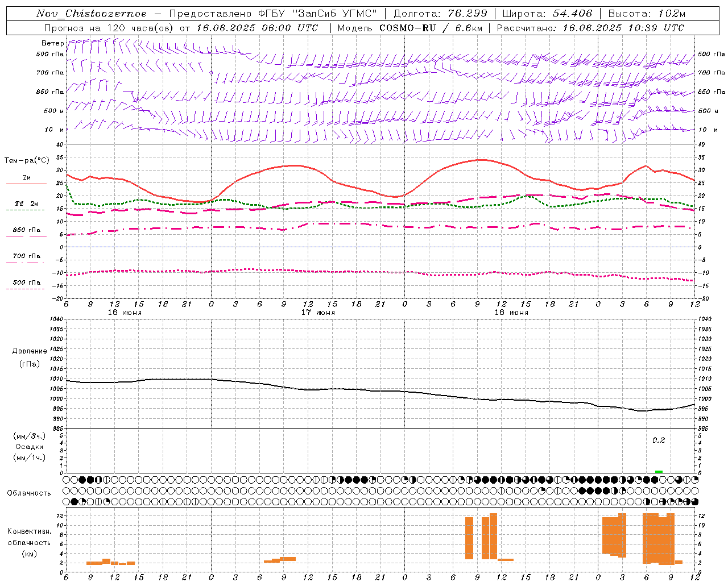
Task: Click the Облачность cloud cover label
Action: pyautogui.click(x=29, y=493)
